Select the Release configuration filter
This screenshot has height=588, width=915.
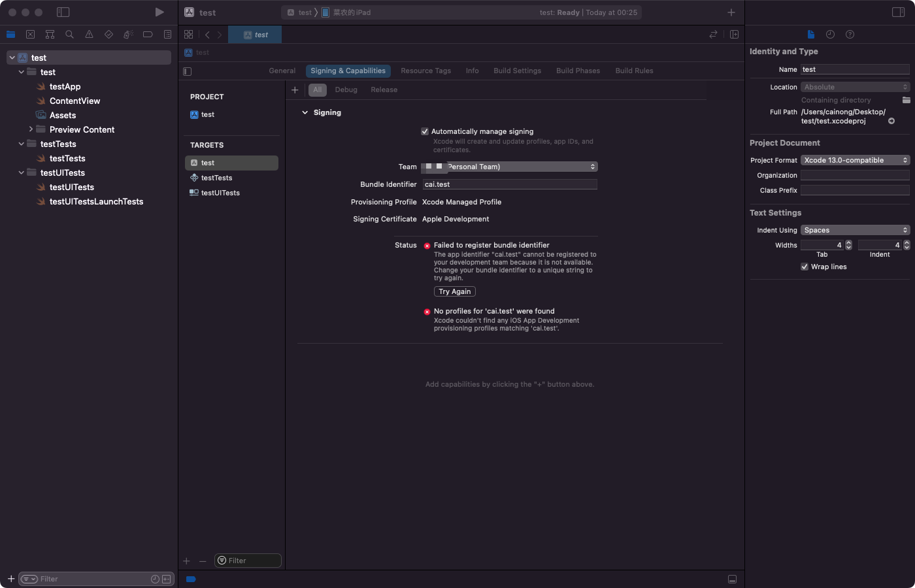(x=384, y=90)
